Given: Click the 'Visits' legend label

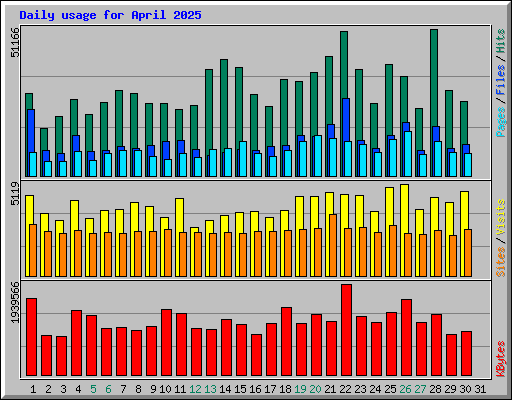Looking at the screenshot, I should coord(500,218).
